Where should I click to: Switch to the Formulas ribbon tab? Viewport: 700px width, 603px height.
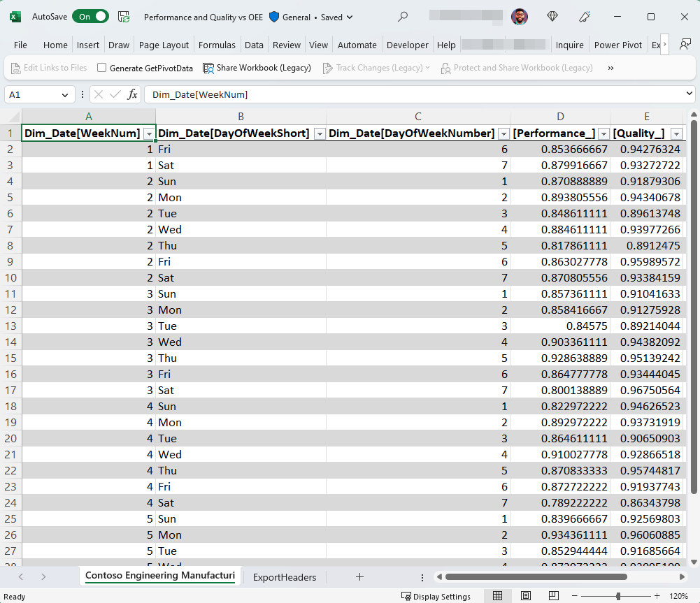217,45
